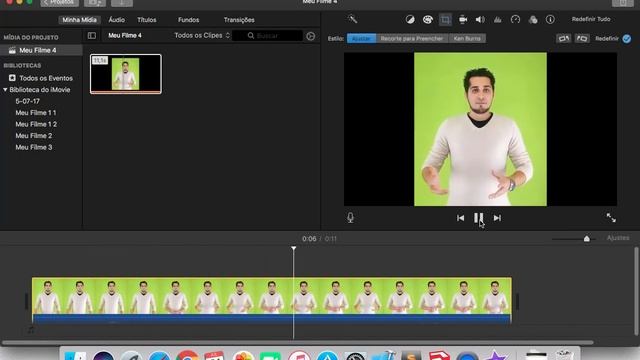Open Google Chrome from the Dock

pos(187,355)
